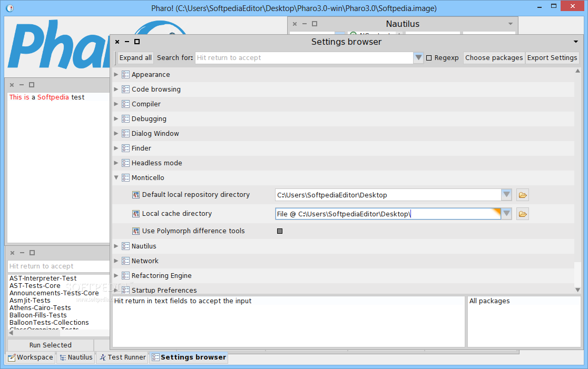
Task: Expand the Debugging tree node
Action: click(x=116, y=119)
